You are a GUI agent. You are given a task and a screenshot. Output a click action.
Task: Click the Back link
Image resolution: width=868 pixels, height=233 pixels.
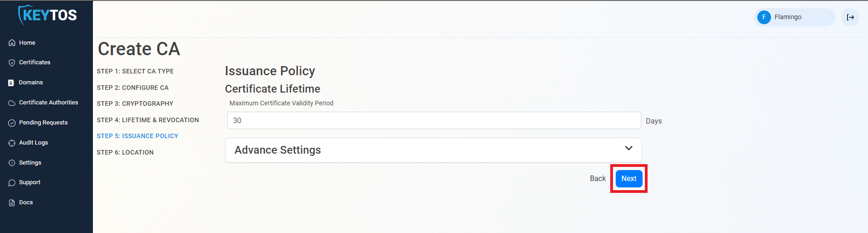tap(597, 179)
